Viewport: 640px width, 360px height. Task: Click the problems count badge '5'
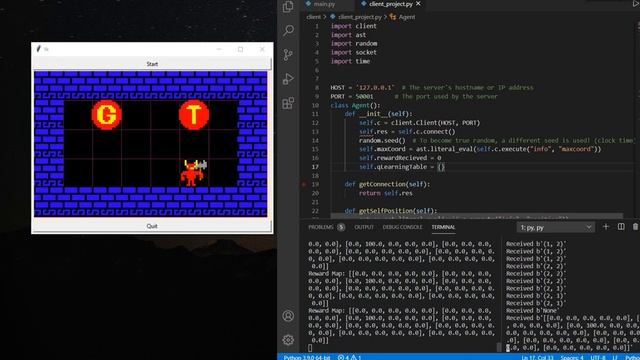coord(341,227)
